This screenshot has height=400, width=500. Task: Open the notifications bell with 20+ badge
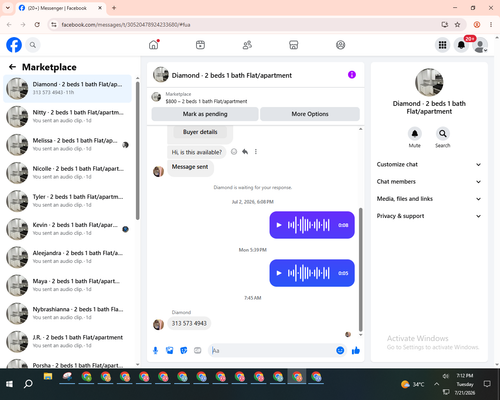point(461,45)
